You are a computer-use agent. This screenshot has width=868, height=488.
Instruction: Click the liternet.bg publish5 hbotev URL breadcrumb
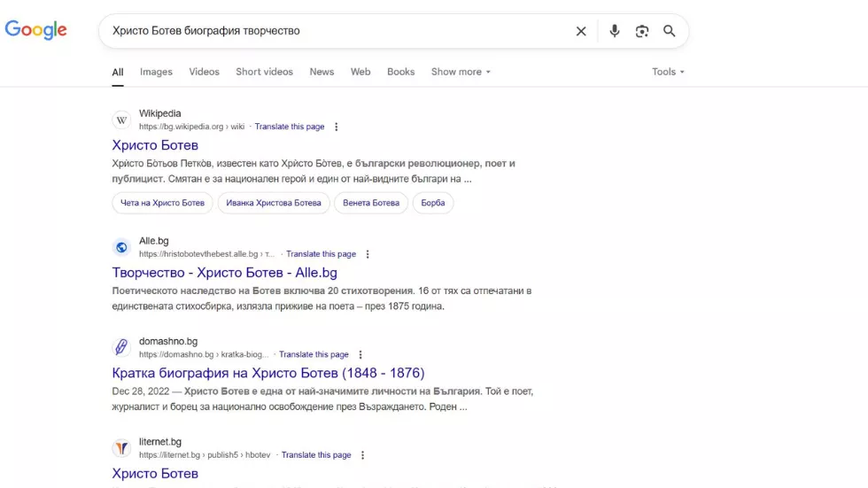point(205,455)
